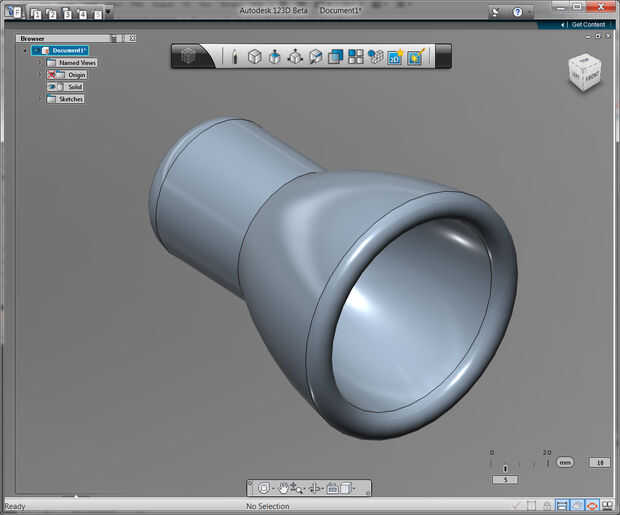Select the Look At view tool
The image size is (620, 515).
click(x=333, y=488)
